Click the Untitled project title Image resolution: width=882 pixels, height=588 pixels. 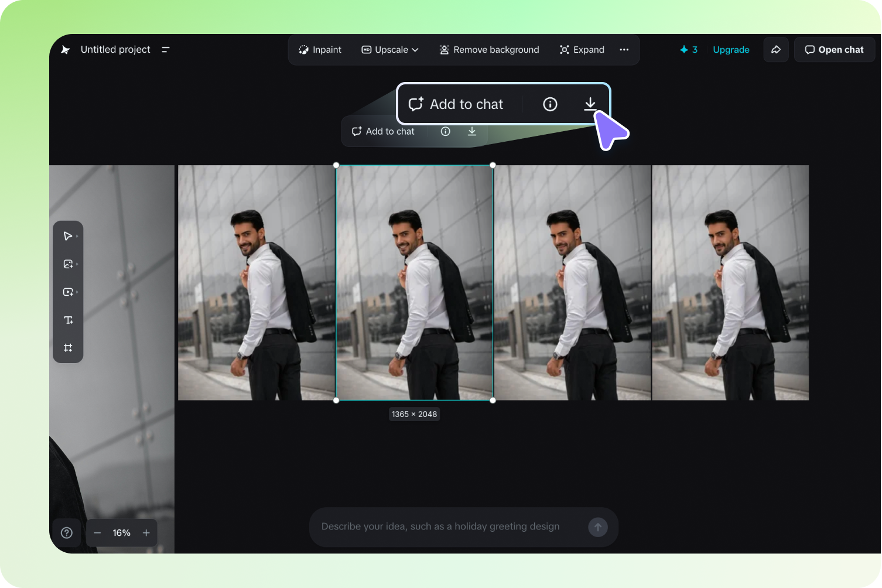click(115, 50)
